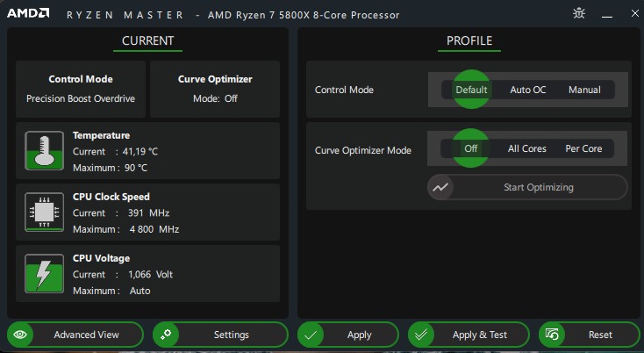
Task: Select All Cores curve optimizer mode
Action: pos(527,148)
